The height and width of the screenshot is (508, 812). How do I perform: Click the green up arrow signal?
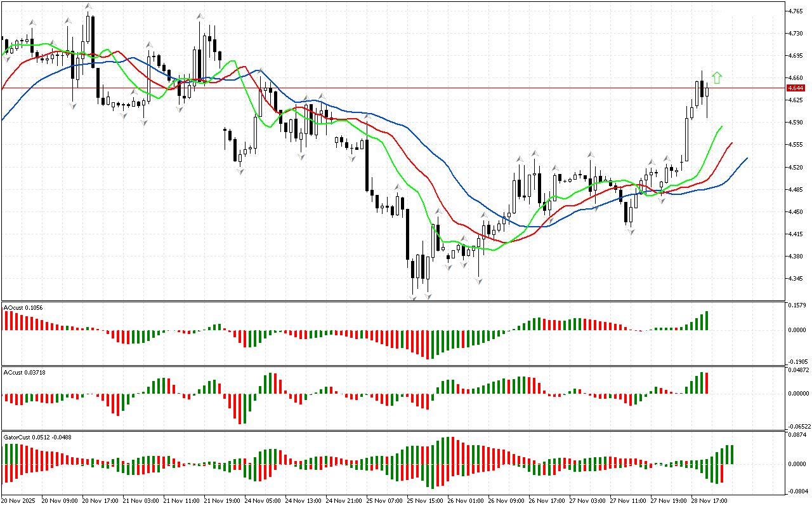tap(717, 78)
